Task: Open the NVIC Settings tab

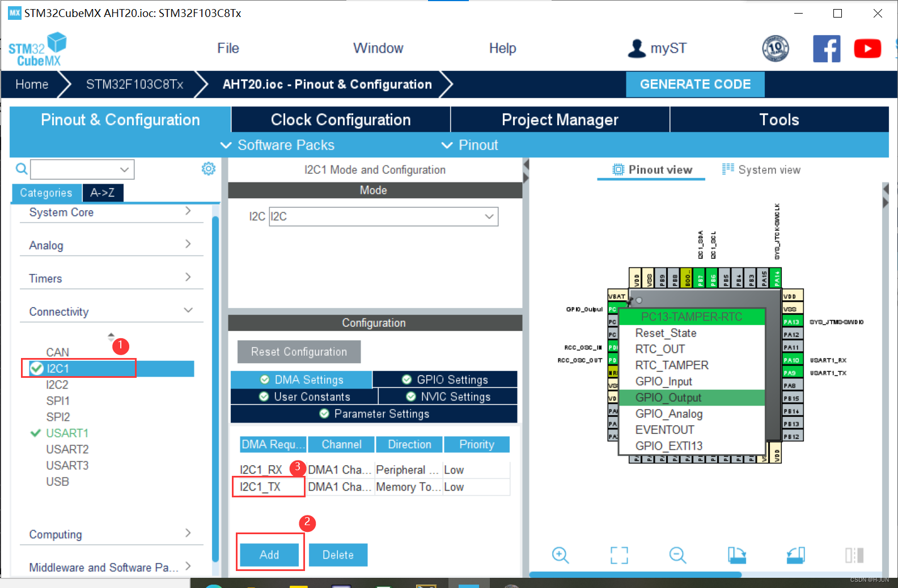Action: tap(448, 397)
